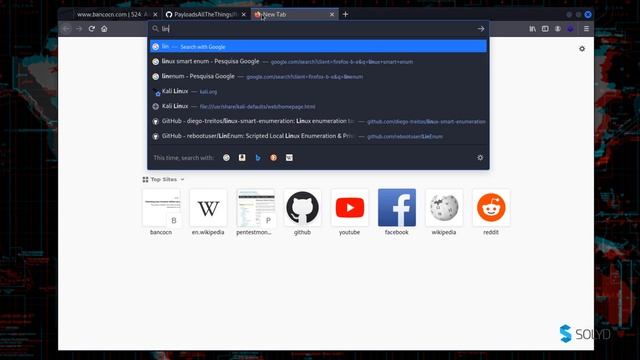Click the forward navigation arrow

pos(79,29)
